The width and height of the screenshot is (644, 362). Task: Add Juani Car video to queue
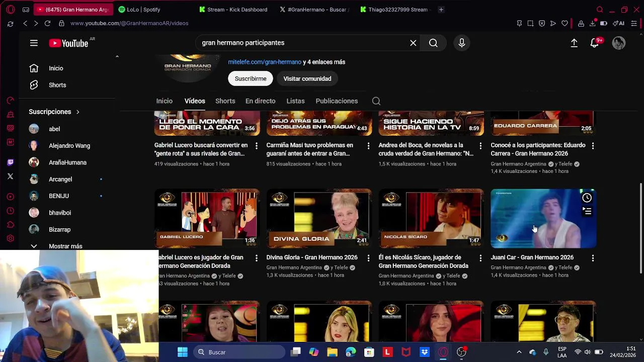pyautogui.click(x=587, y=212)
